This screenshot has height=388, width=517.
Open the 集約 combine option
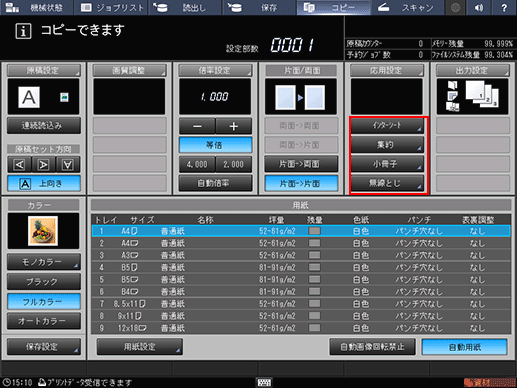(x=387, y=145)
